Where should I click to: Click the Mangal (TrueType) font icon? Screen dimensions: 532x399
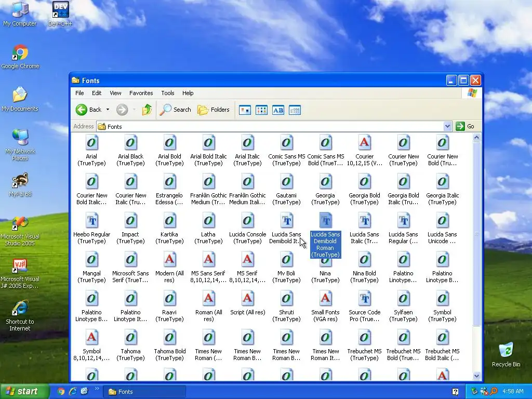pyautogui.click(x=91, y=260)
